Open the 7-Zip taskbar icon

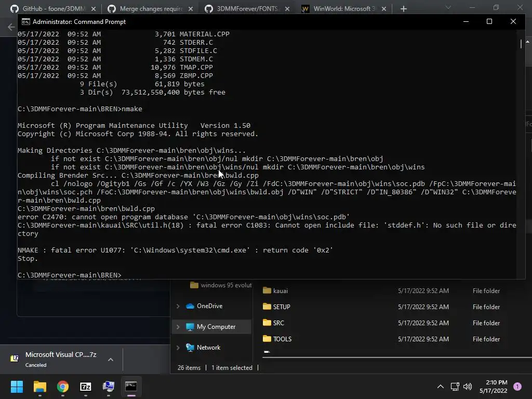tap(86, 387)
